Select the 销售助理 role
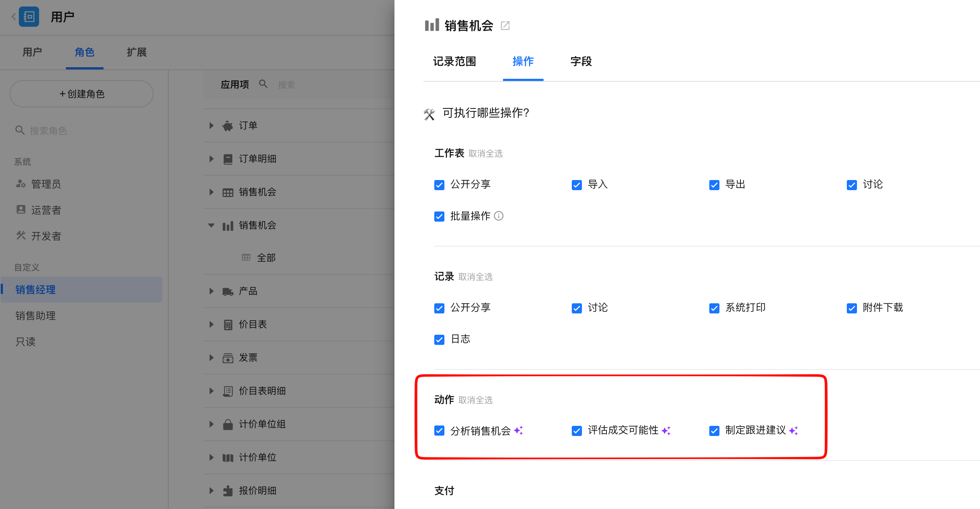This screenshot has width=980, height=509. point(36,316)
